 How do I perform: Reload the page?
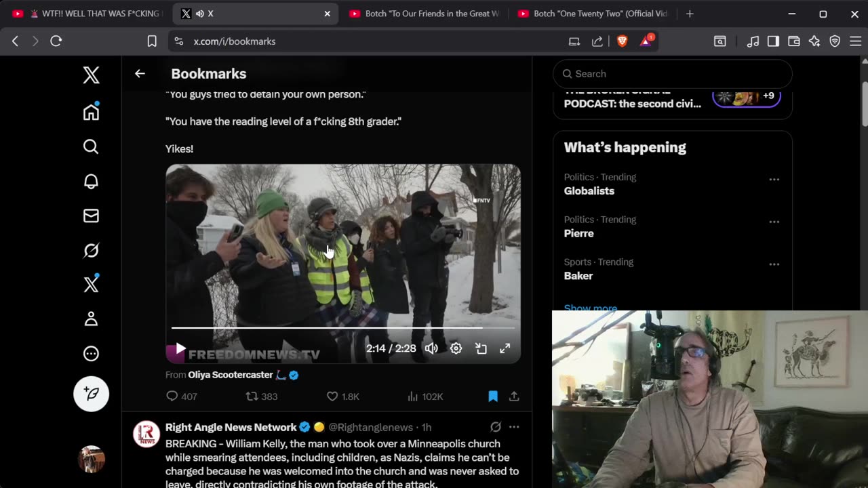pos(56,41)
